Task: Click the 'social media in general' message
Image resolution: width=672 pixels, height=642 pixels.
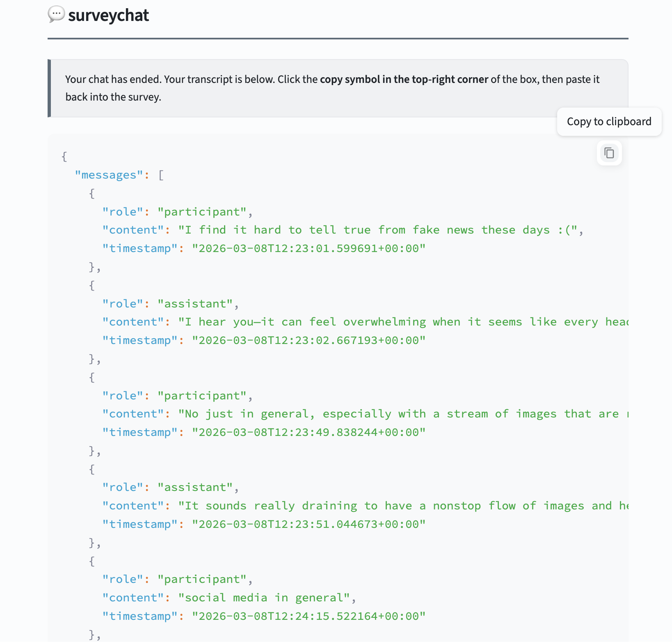Action: (267, 598)
